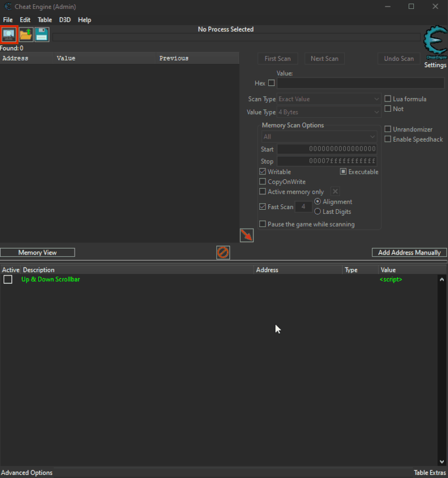Enable the CopyOnWrite checkbox
This screenshot has width=448, height=478.
(262, 182)
